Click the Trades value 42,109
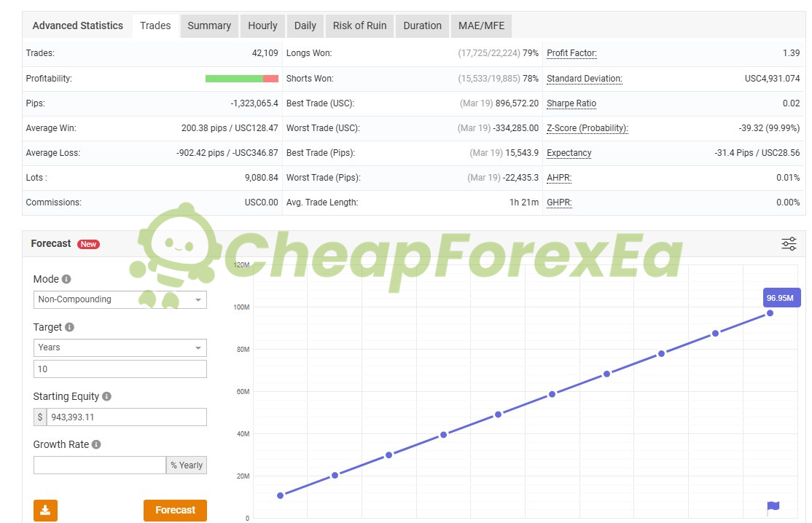Viewport: 812px width, 523px height. 265,53
